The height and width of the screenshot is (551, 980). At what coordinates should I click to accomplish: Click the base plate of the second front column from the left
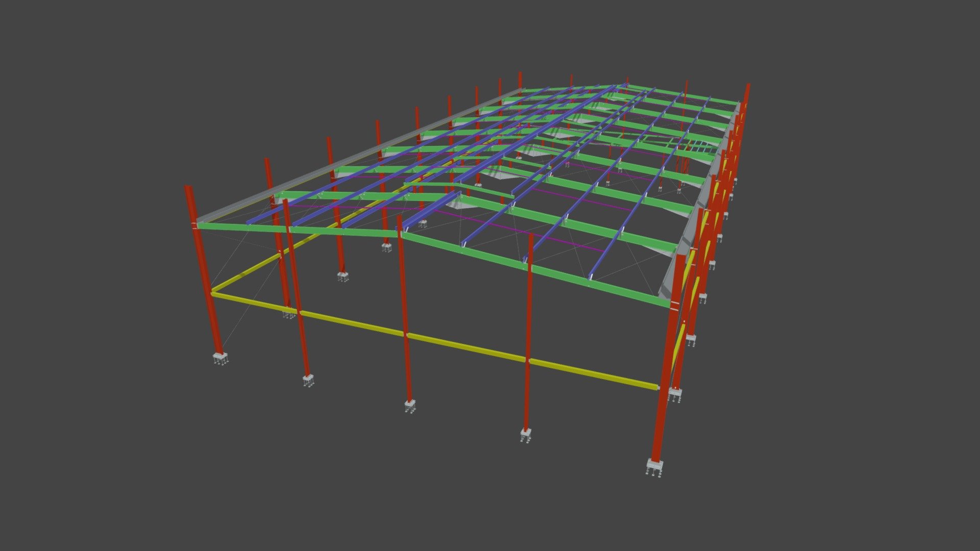pyautogui.click(x=308, y=380)
